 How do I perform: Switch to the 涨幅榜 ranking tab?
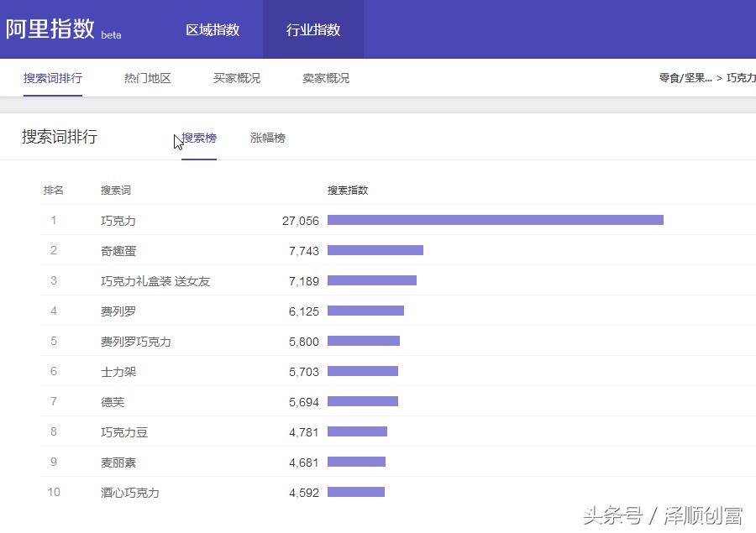pyautogui.click(x=267, y=138)
